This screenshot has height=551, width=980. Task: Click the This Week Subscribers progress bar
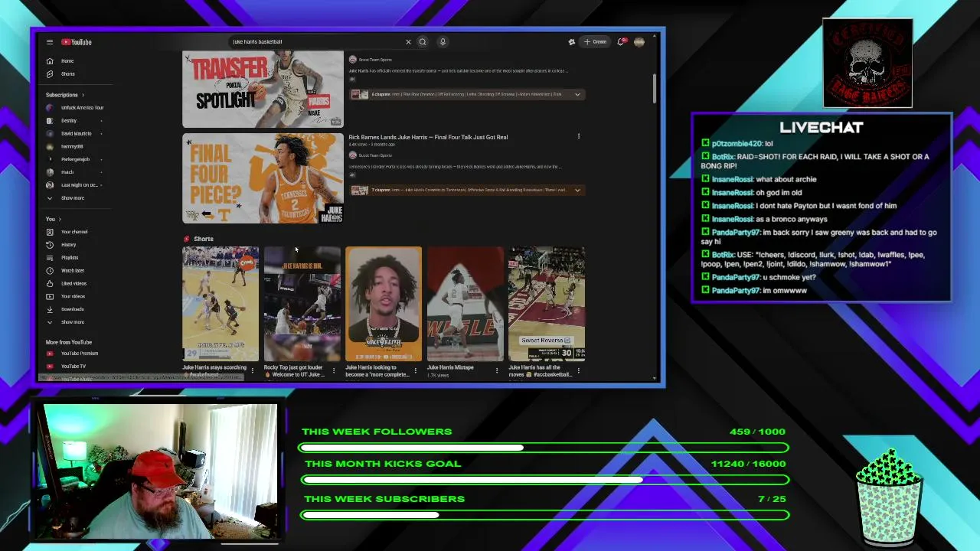pyautogui.click(x=545, y=515)
